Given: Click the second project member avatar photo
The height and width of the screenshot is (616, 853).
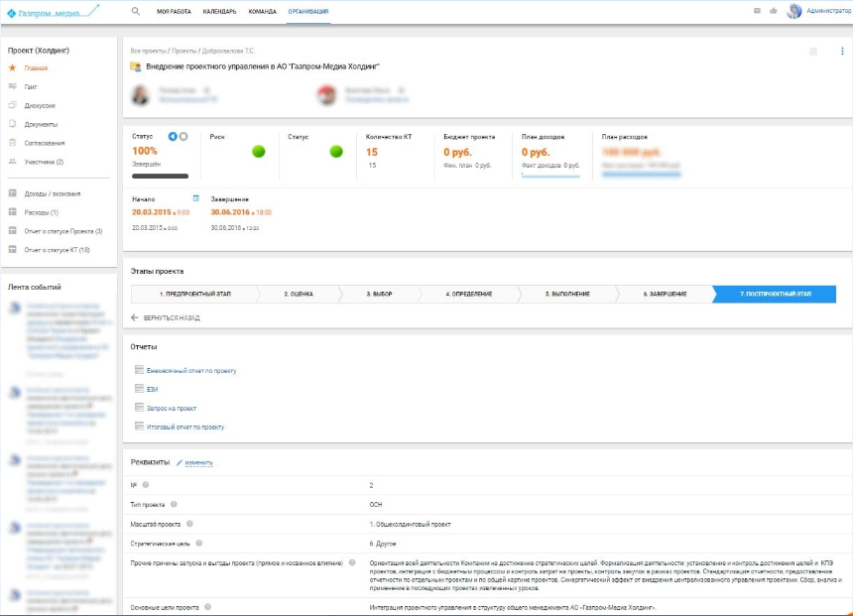Looking at the screenshot, I should click(327, 95).
